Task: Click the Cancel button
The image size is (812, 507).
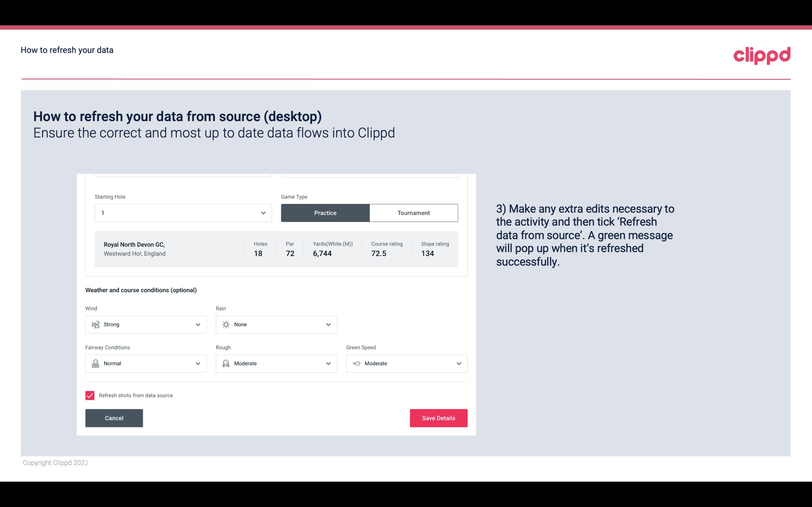Action: point(114,418)
